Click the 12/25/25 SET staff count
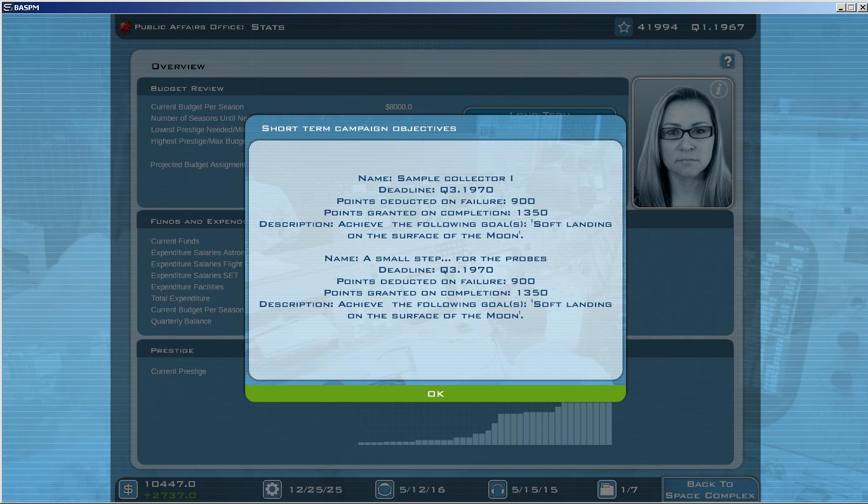 pyautogui.click(x=316, y=490)
